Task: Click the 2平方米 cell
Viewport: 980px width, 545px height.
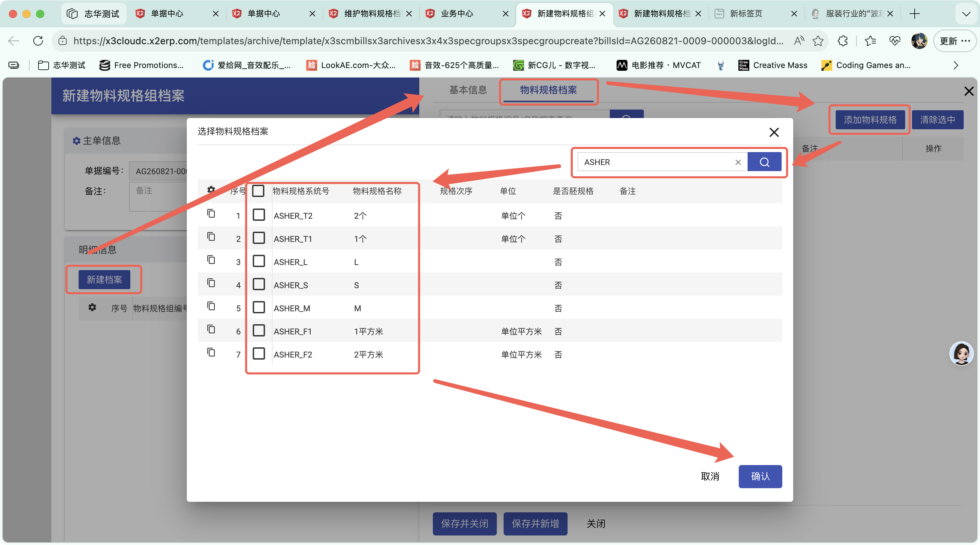Action: coord(368,354)
